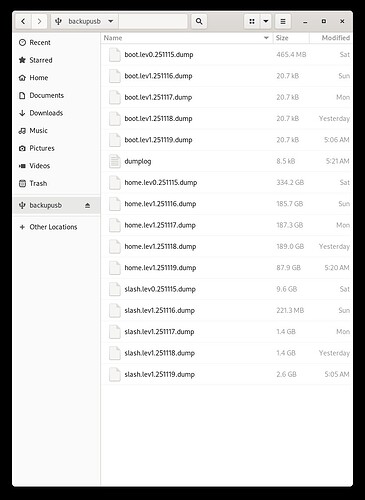Click the file icon of boot.lev0.251115.dump
The height and width of the screenshot is (500, 365).
115,55
